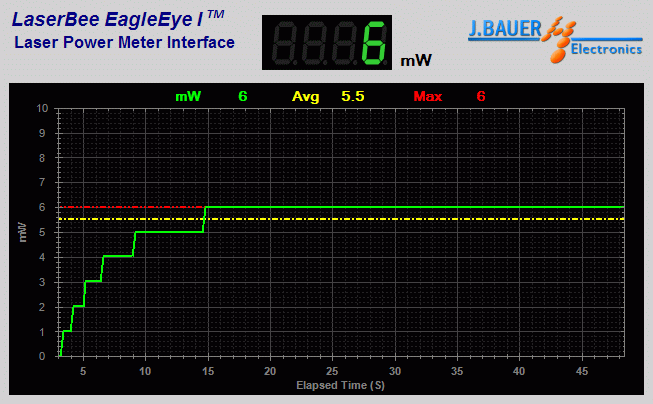The width and height of the screenshot is (653, 404).
Task: Click the red 'Max' legend label
Action: click(x=428, y=96)
